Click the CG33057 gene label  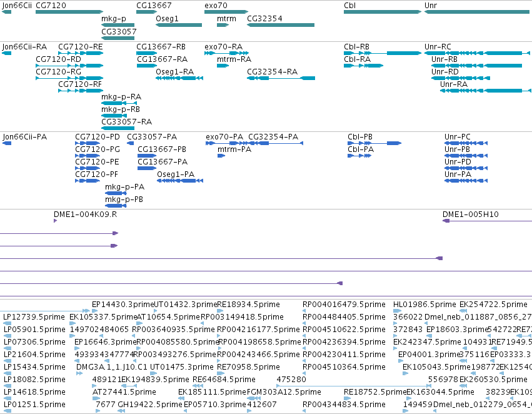pos(119,31)
